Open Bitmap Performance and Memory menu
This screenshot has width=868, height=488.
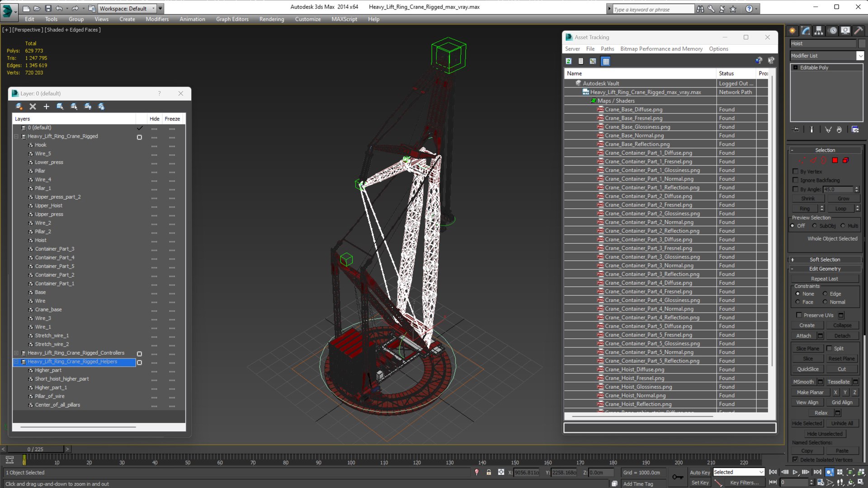[661, 49]
